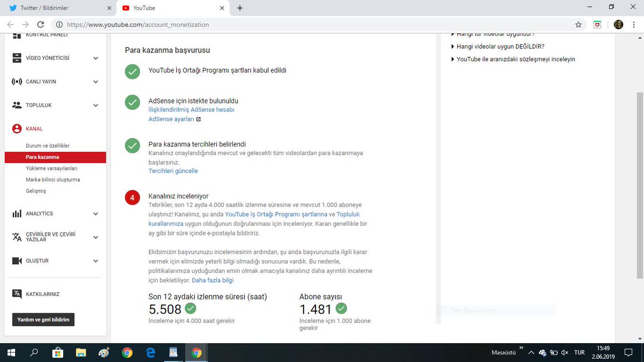
Task: Open Microsoft Store from taskbar
Action: [x=57, y=352]
